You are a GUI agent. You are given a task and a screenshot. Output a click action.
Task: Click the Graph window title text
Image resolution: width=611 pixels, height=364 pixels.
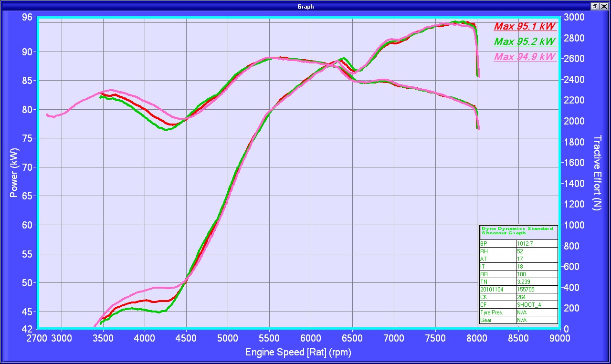click(305, 6)
